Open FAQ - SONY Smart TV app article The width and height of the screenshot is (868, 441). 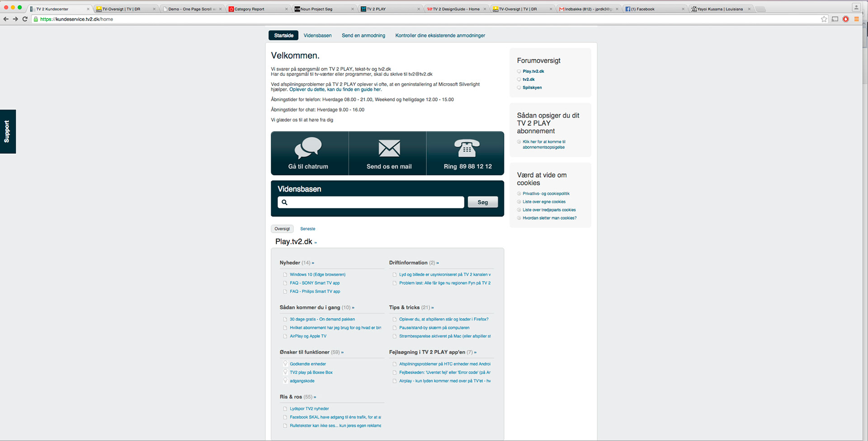coord(315,283)
